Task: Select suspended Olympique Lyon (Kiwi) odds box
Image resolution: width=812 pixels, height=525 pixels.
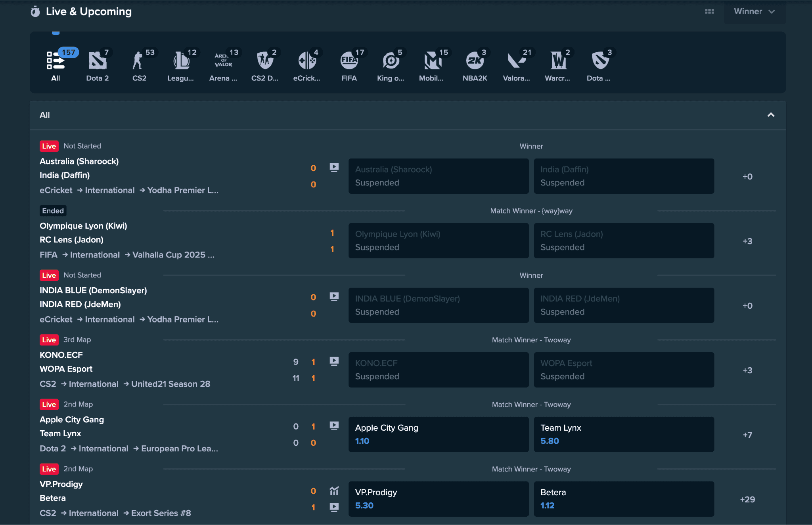Action: click(x=439, y=241)
